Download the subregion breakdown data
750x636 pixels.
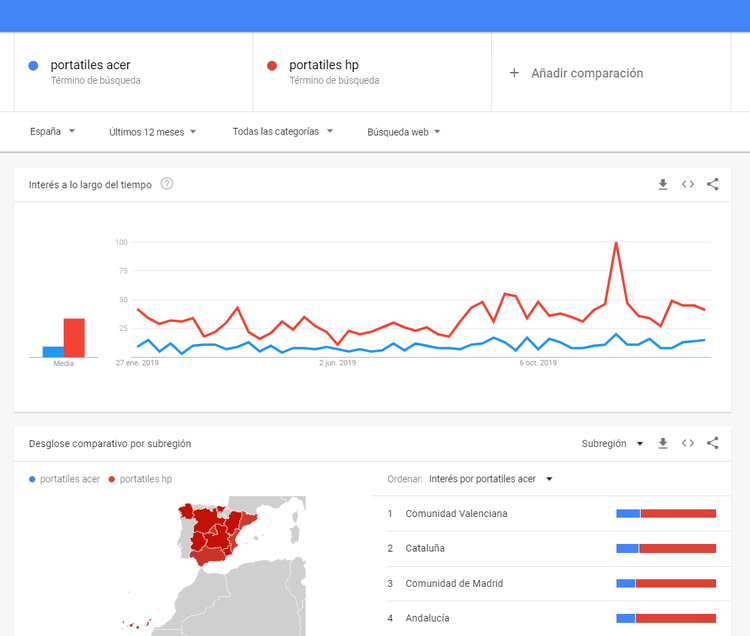662,443
